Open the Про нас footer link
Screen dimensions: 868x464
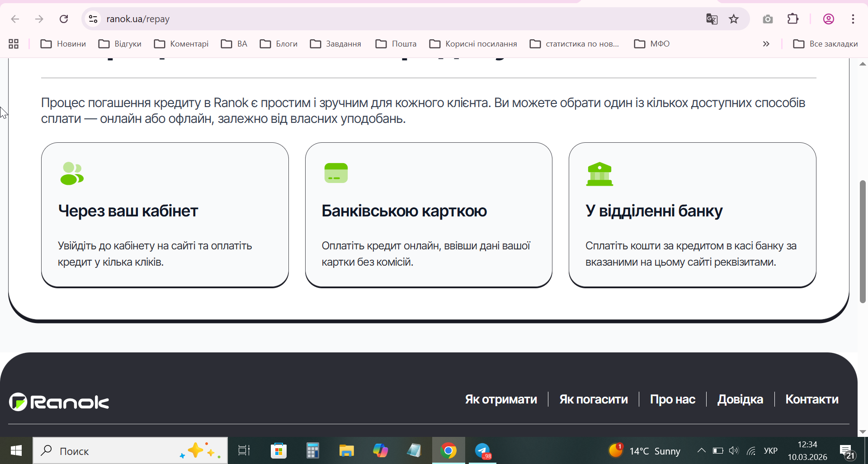coord(673,399)
